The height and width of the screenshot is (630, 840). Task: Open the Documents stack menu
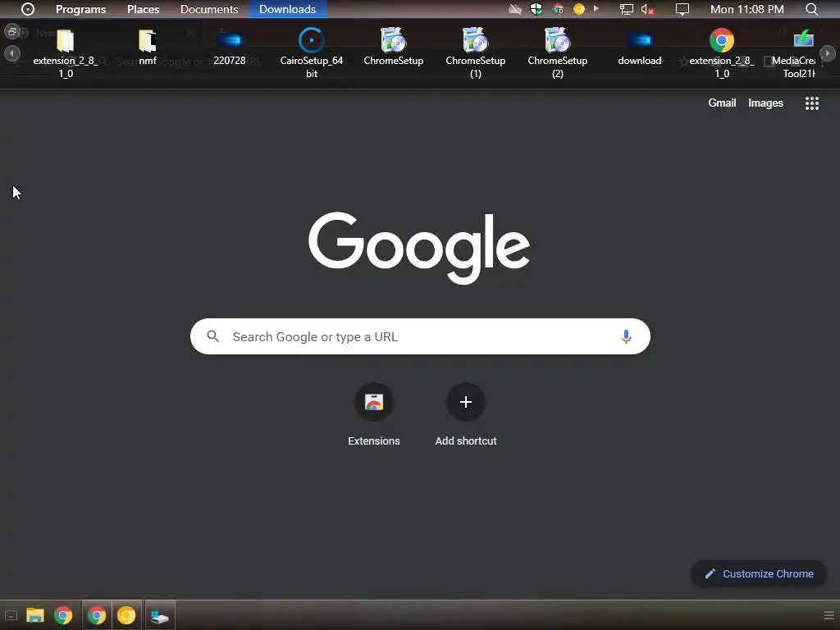click(209, 9)
